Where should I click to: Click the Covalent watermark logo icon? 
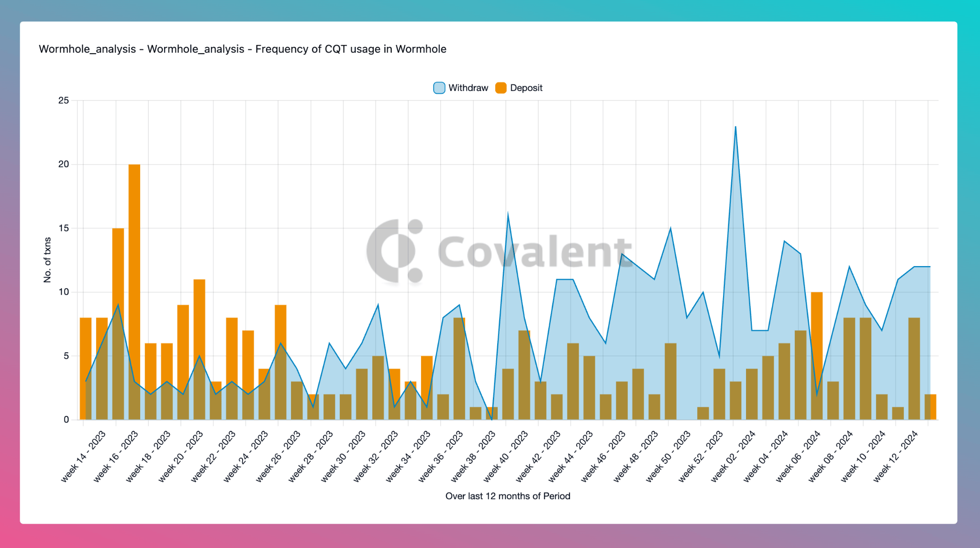(395, 251)
